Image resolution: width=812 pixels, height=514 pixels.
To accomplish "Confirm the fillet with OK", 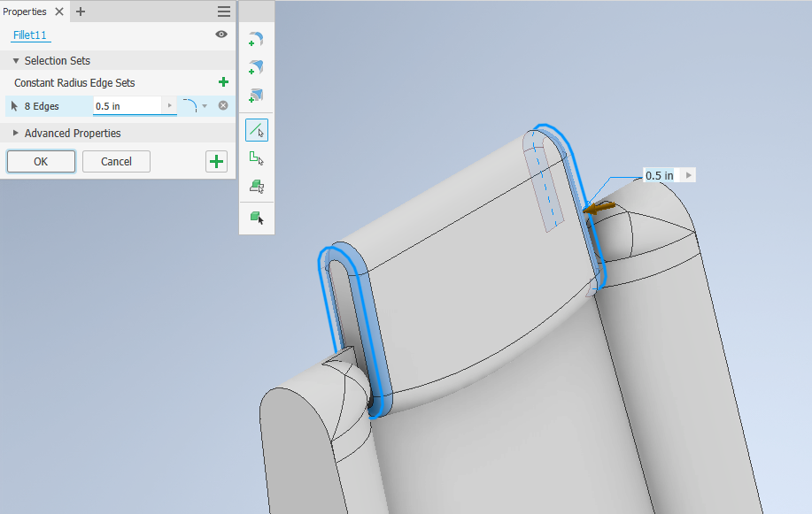I will click(41, 162).
